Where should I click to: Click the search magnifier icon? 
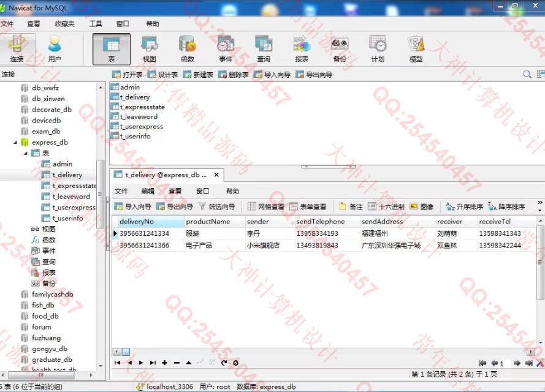pos(527,74)
